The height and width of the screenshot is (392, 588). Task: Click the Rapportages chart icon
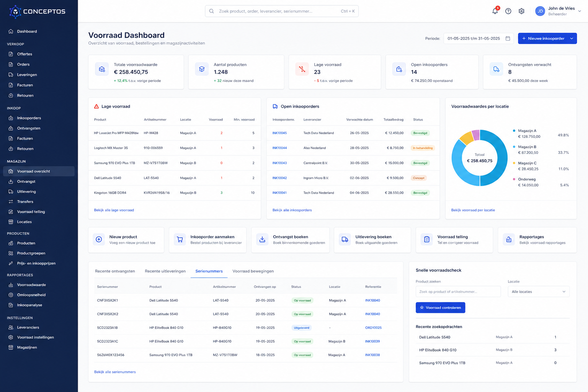509,240
